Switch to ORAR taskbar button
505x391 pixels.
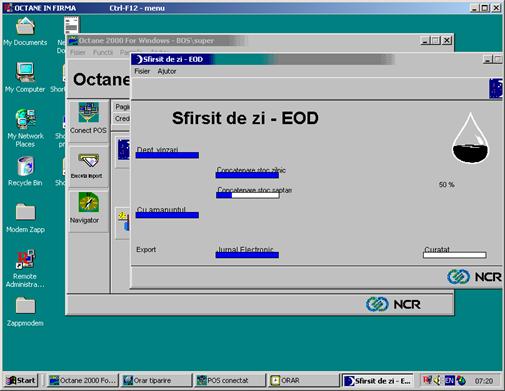click(x=303, y=380)
